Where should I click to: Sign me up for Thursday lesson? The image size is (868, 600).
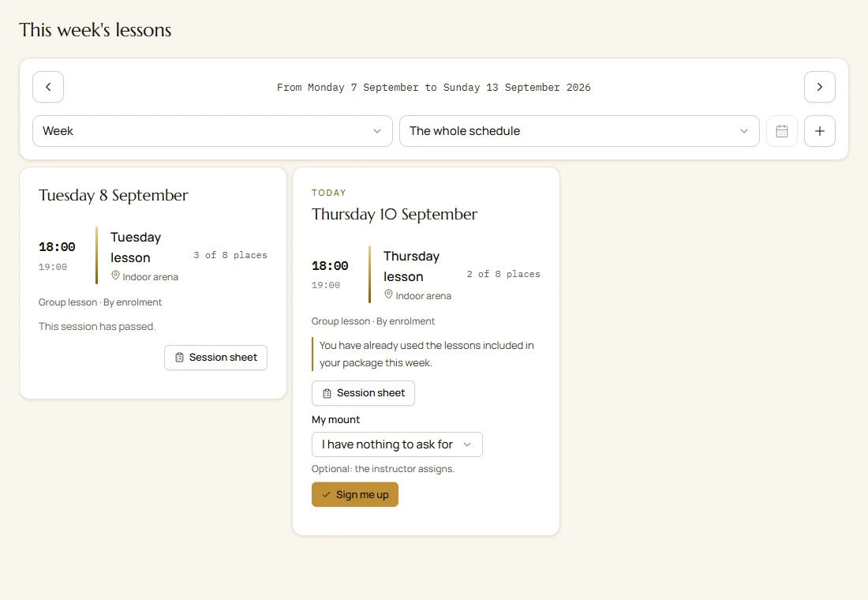[355, 495]
